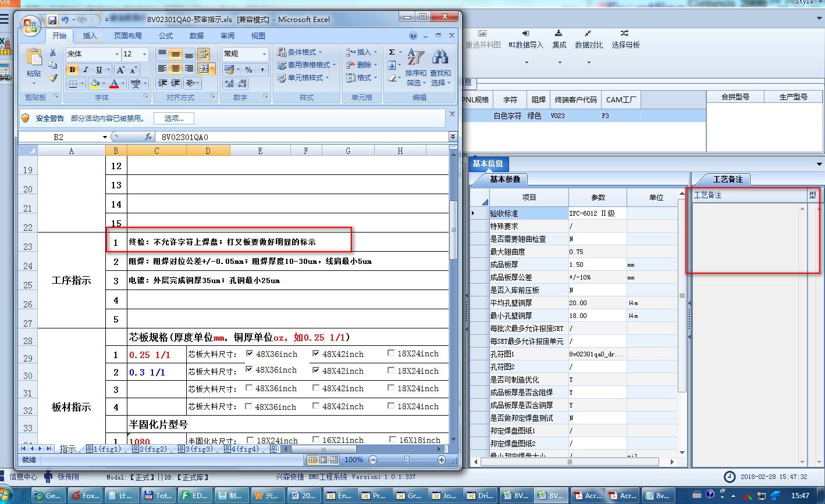Click the Cut scissors icon

pos(53,53)
